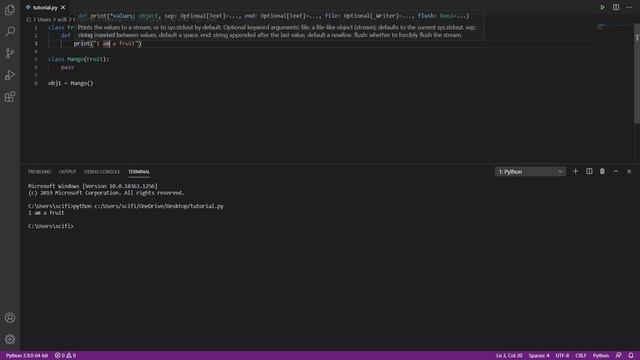Click the Microsoft Windows version line in terminal
The image size is (640, 360).
coord(93,186)
